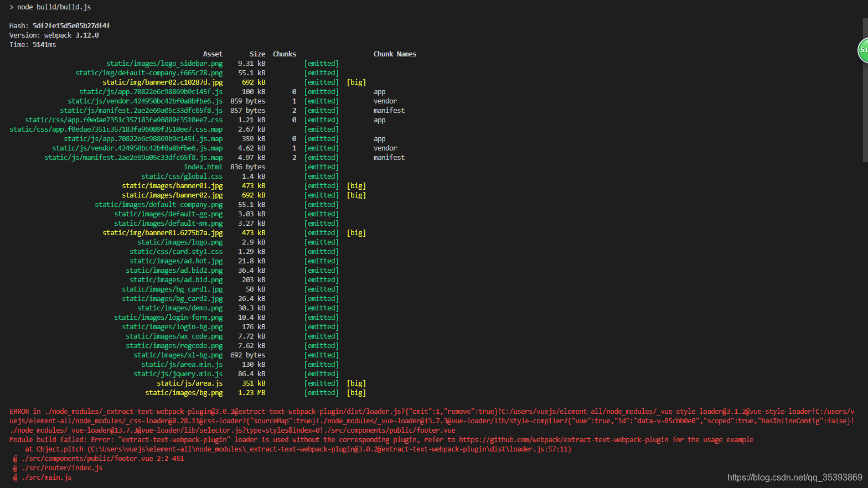Screen dimensions: 868x488
Task: Select the Hash value 5df2fe15d5e05b27df4f
Action: (x=71, y=26)
